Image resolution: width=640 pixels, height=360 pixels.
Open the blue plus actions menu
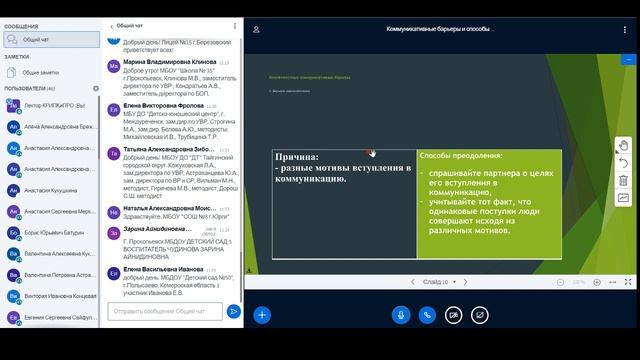(x=262, y=315)
